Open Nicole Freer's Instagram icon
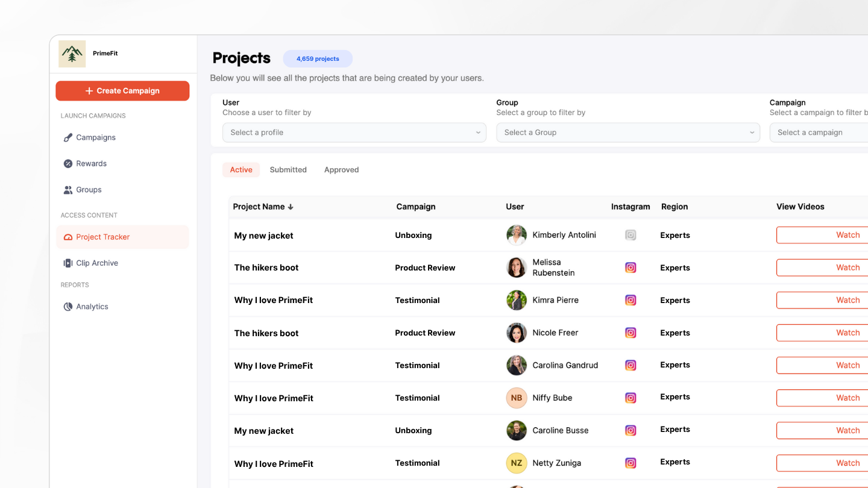The height and width of the screenshot is (488, 868). click(x=631, y=333)
